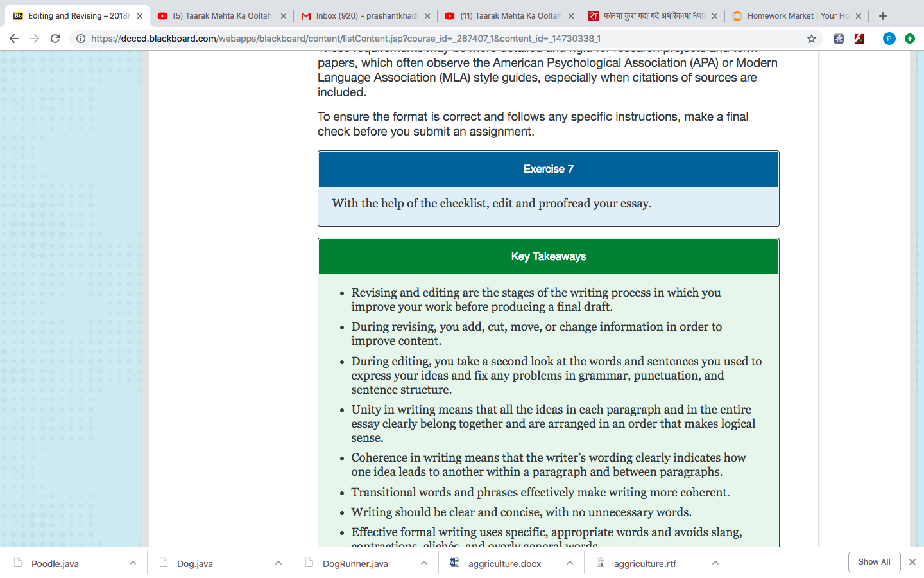Reload the Blackboard page
This screenshot has height=578, width=924.
pyautogui.click(x=55, y=39)
